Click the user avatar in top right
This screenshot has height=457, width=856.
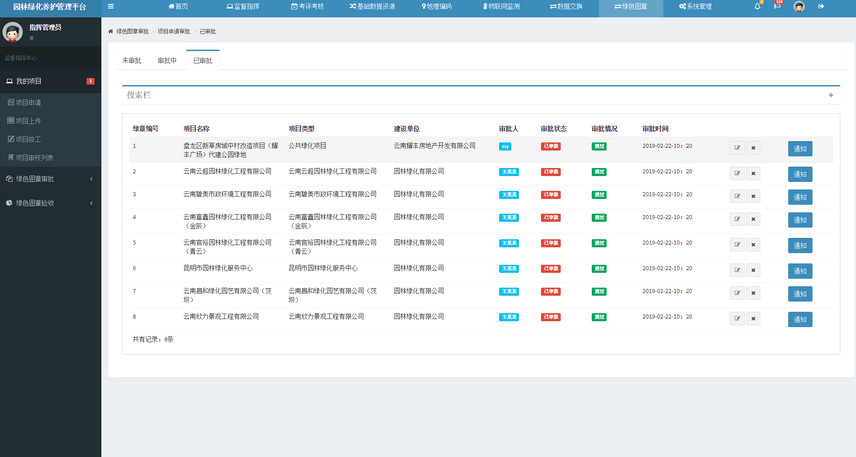[799, 6]
